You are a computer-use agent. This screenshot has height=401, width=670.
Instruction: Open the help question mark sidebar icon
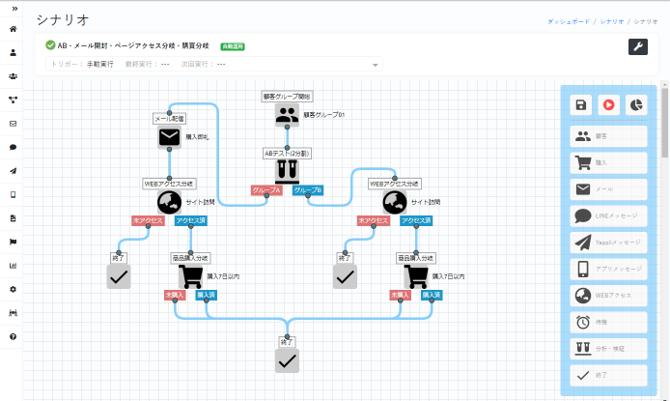(x=13, y=336)
